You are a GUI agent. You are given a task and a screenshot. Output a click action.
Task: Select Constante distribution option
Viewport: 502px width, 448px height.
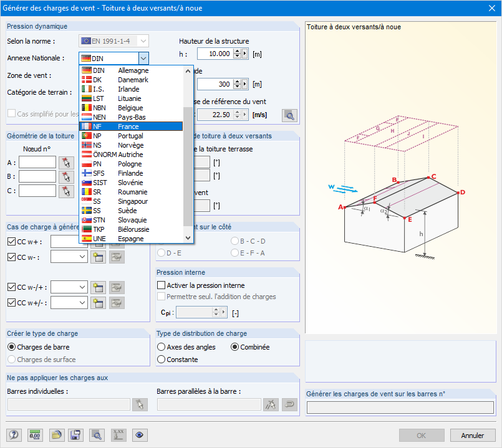tap(161, 360)
